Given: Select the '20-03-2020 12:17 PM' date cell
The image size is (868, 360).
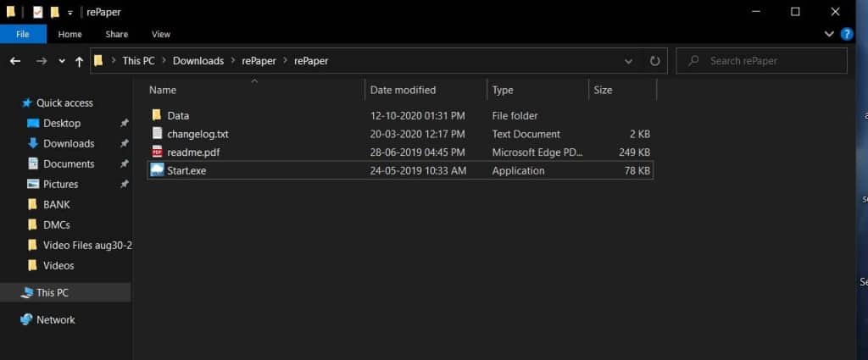Looking at the screenshot, I should click(x=417, y=134).
